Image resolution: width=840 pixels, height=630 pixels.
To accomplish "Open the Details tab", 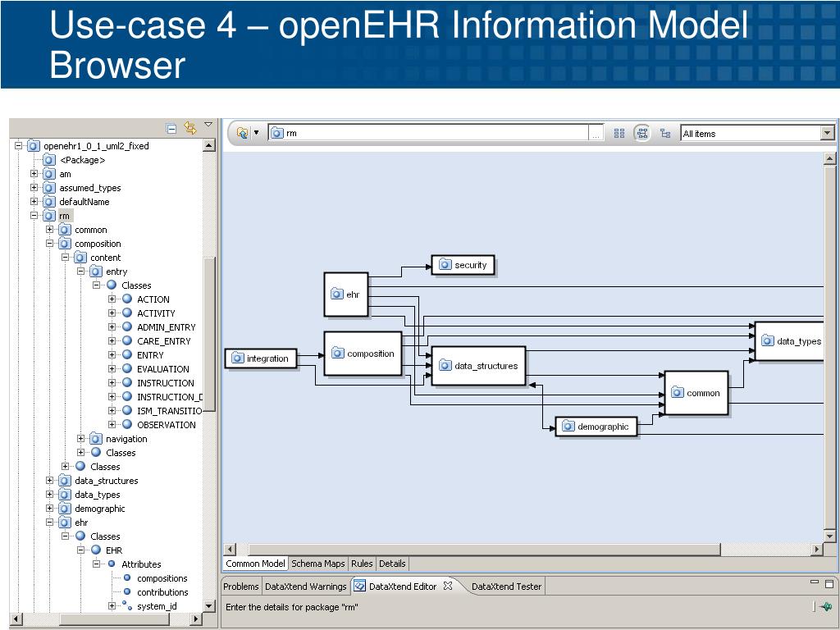I will point(392,564).
